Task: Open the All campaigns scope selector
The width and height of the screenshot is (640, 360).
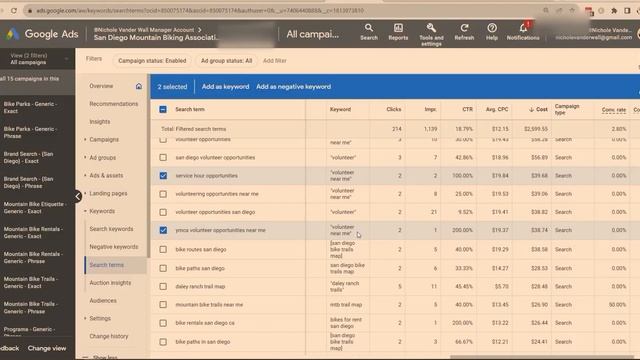Action: pyautogui.click(x=313, y=34)
